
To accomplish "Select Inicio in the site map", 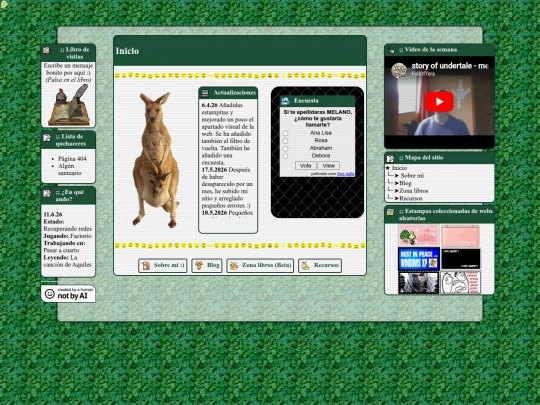I will pos(399,168).
